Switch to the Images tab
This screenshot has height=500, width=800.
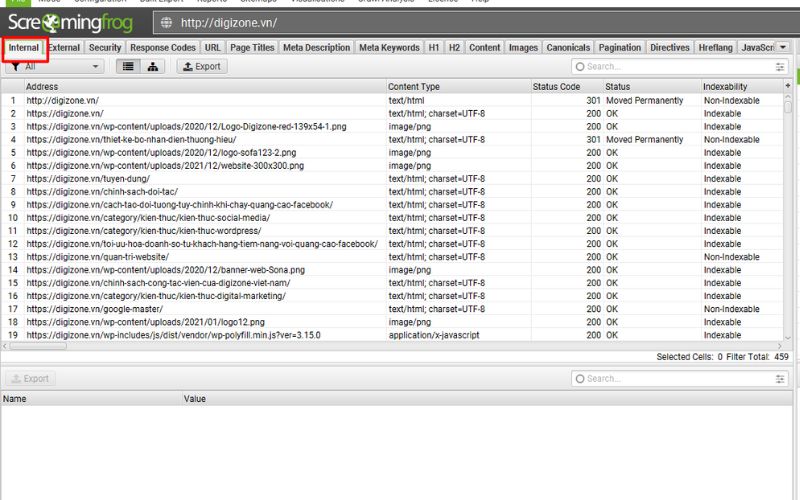click(523, 47)
